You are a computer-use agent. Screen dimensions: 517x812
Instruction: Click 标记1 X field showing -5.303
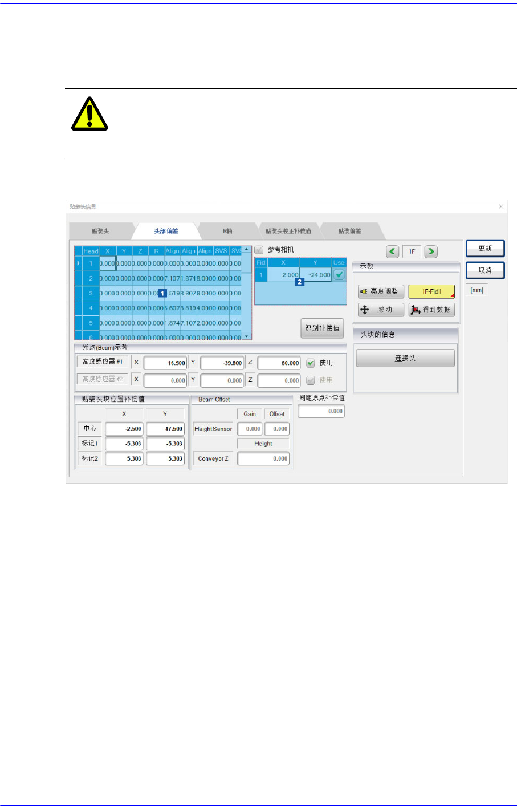(124, 444)
